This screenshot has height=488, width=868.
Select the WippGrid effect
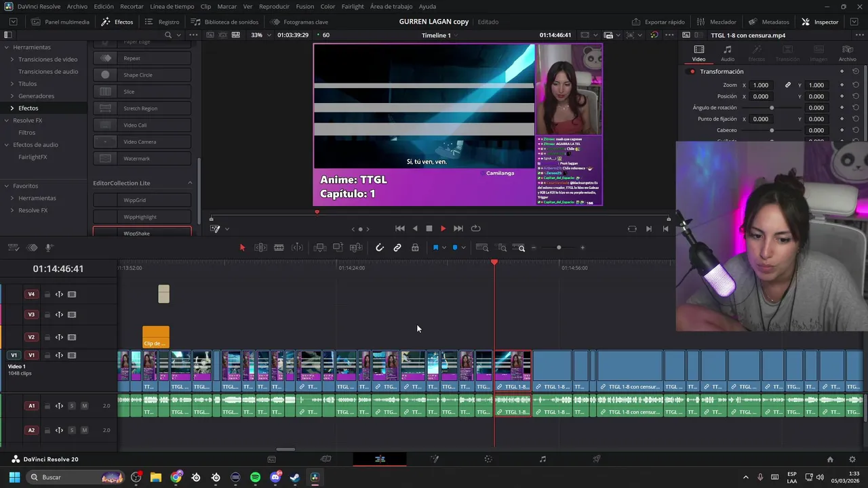pos(142,200)
